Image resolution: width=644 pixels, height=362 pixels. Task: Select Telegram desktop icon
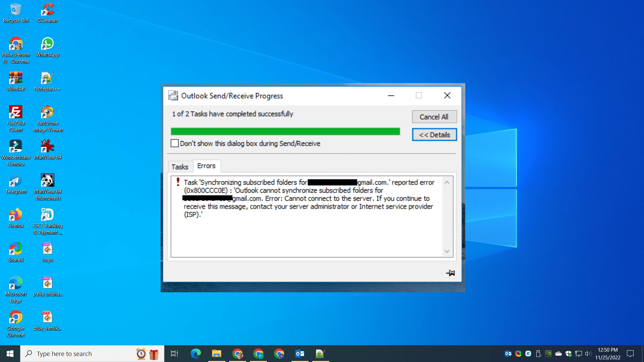(15, 184)
